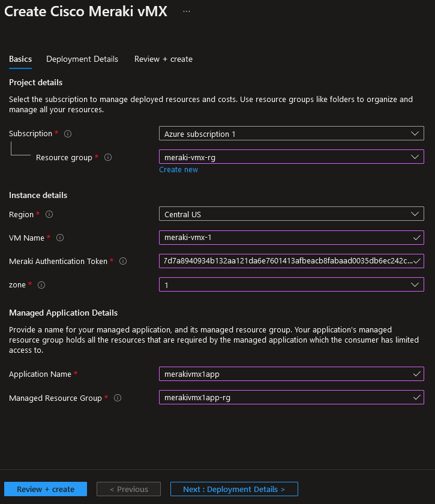This screenshot has width=435, height=504.
Task: Expand the Subscription dropdown
Action: click(x=291, y=134)
